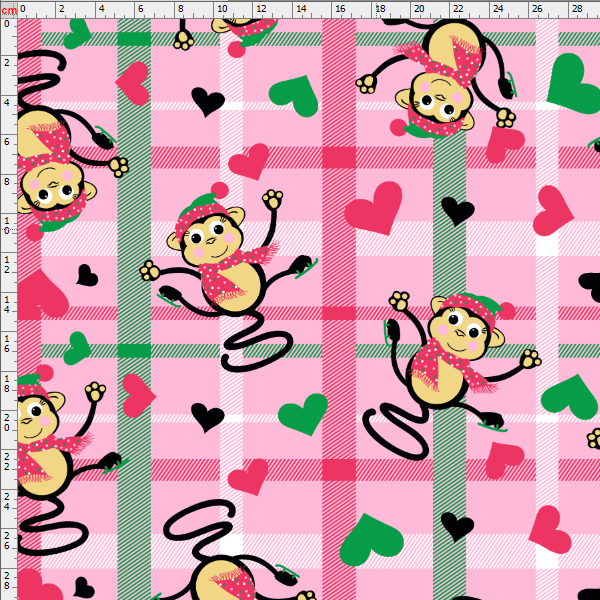The image size is (600, 600).
Task: Click the upside-down monkey's face at top right
Action: tap(440, 98)
